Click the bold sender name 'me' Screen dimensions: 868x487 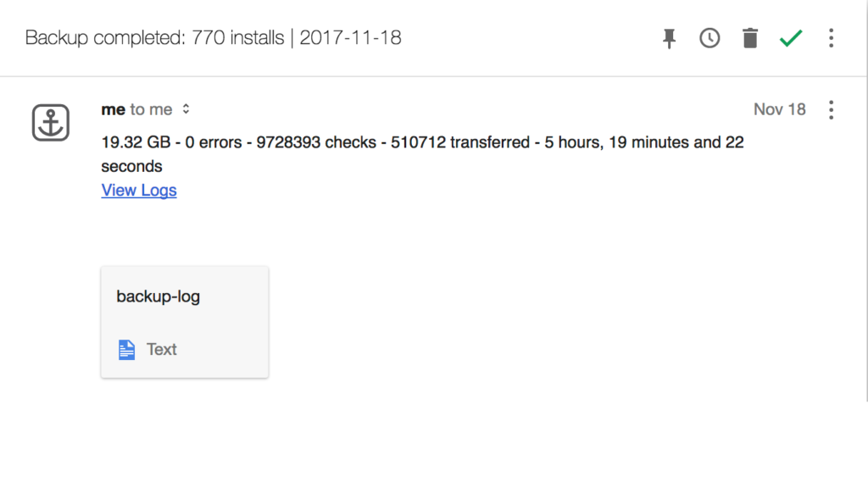coord(113,109)
